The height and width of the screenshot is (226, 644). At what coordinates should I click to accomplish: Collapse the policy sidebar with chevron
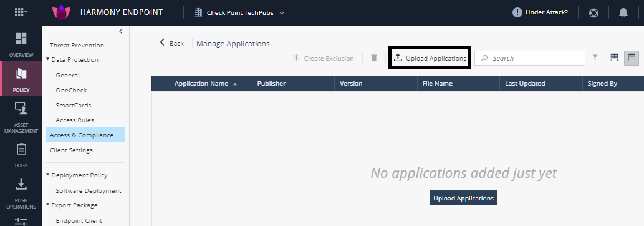(120, 31)
